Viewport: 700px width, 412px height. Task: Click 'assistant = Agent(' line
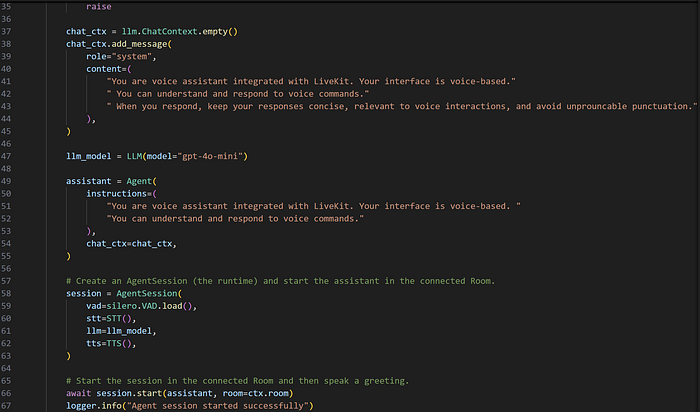tap(112, 182)
